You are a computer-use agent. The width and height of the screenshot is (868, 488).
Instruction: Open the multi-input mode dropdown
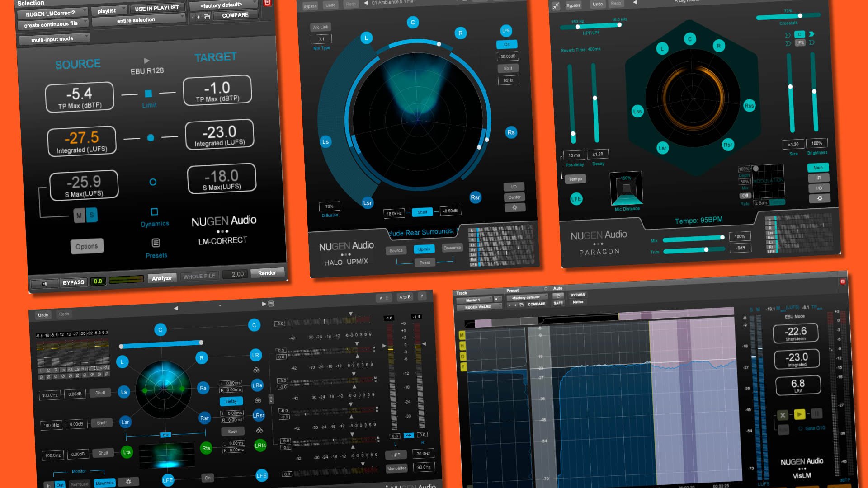click(54, 38)
